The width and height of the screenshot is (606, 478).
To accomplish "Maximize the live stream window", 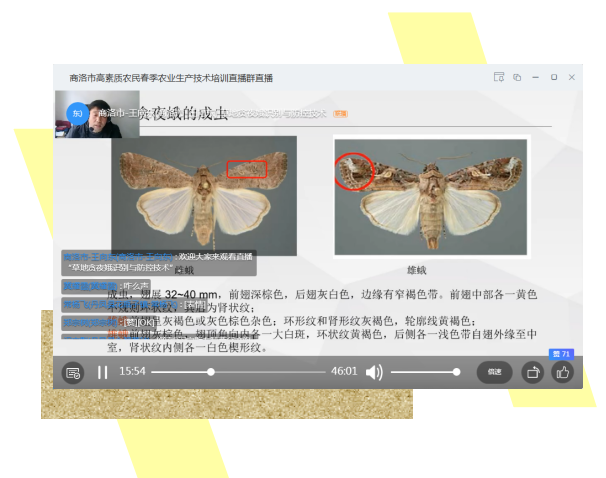I will [554, 77].
